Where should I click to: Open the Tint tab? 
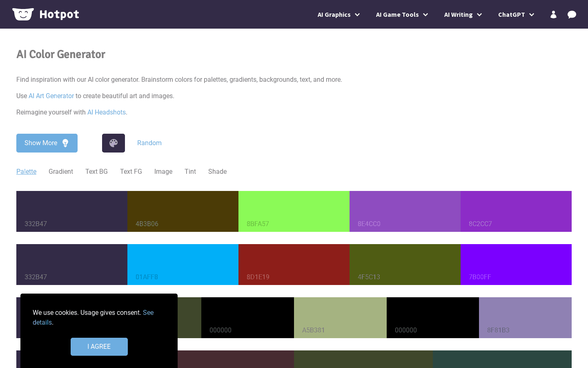click(190, 171)
